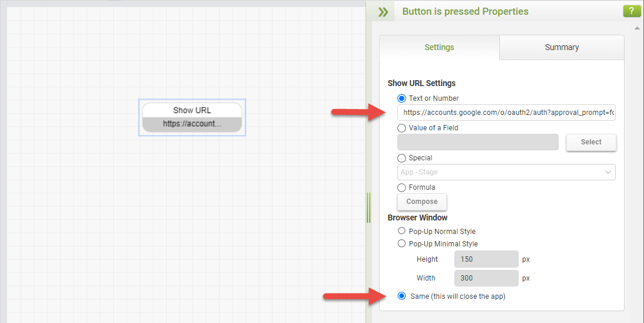The height and width of the screenshot is (323, 644).
Task: Open the App - Stage dropdown
Action: pos(506,172)
